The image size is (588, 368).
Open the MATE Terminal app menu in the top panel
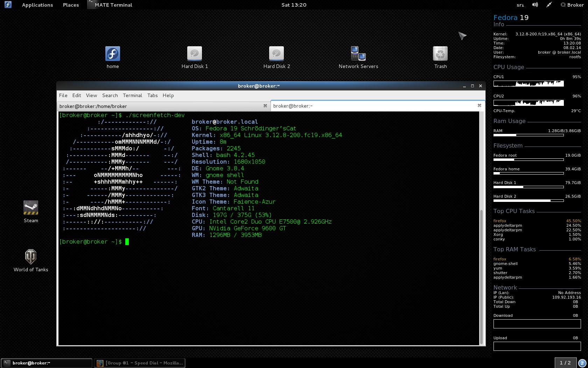click(110, 5)
